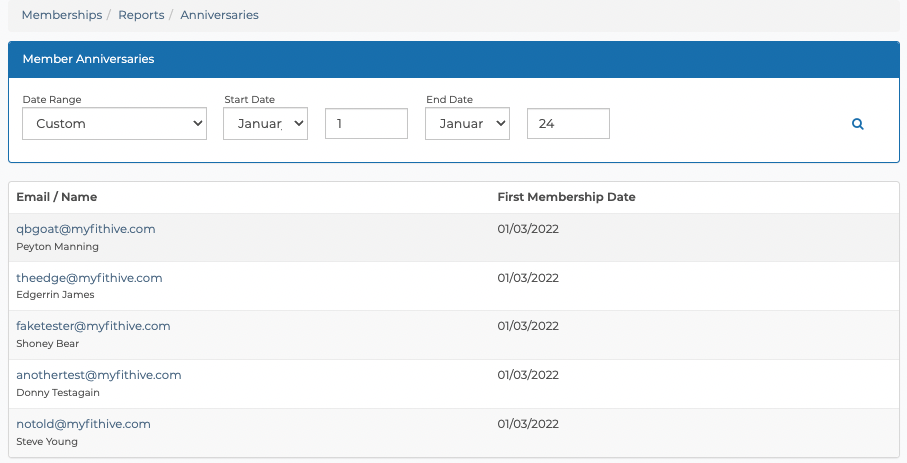907x463 pixels.
Task: Open faketester@myfithive.com member link
Action: coord(93,326)
